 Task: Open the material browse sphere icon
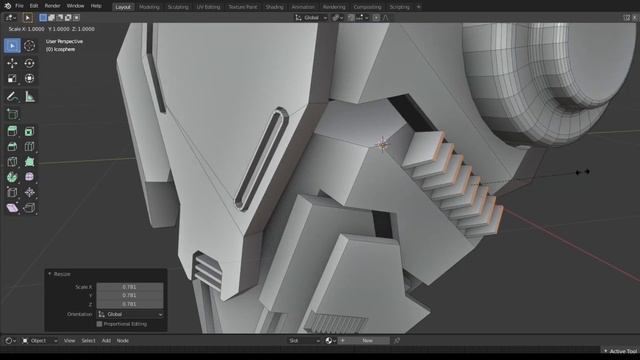click(330, 340)
